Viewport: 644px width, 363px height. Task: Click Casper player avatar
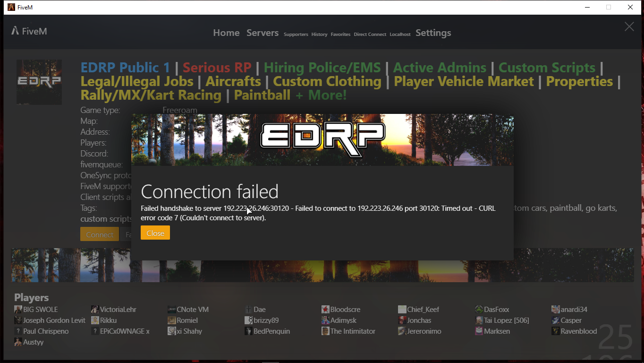556,320
